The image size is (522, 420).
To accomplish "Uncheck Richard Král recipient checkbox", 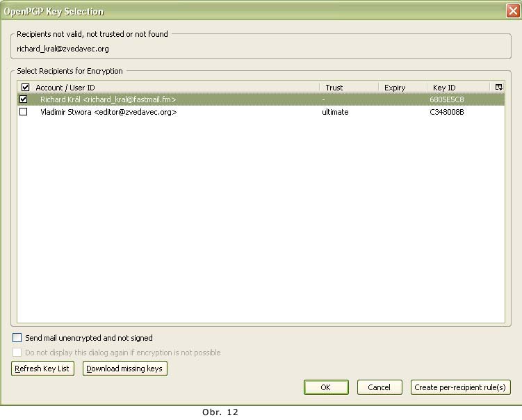I will [24, 99].
